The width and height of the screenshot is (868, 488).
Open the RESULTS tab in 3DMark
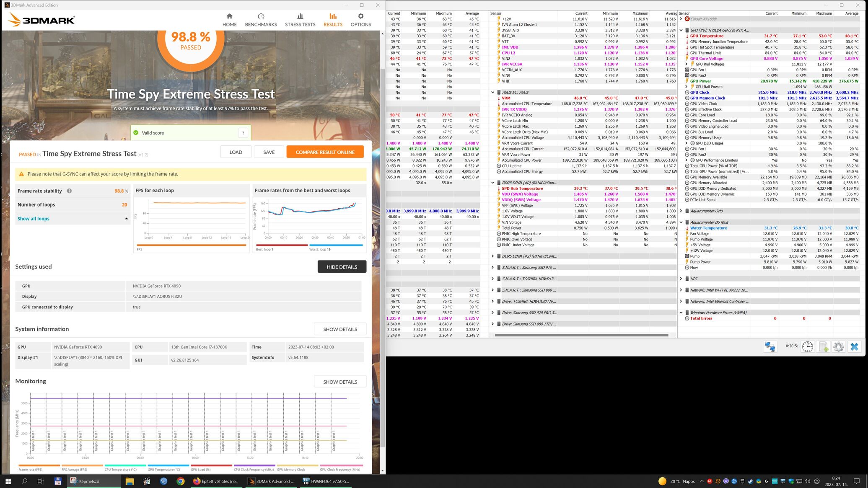click(333, 20)
